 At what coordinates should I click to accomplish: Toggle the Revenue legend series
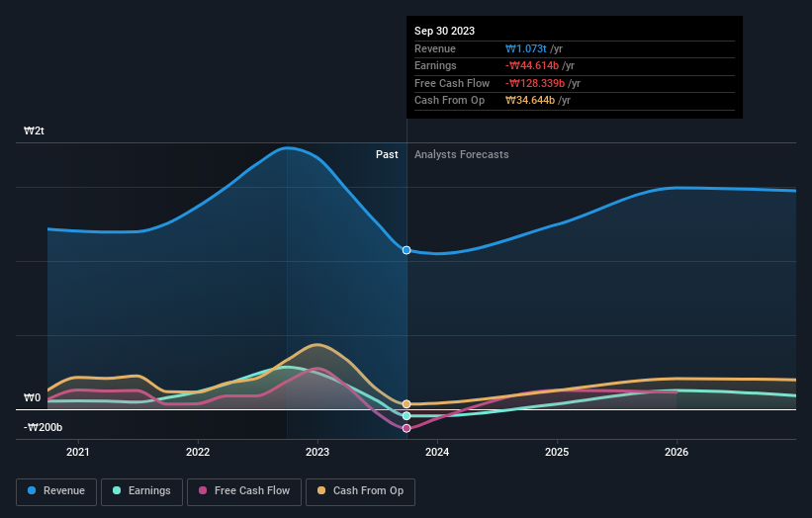tap(56, 491)
